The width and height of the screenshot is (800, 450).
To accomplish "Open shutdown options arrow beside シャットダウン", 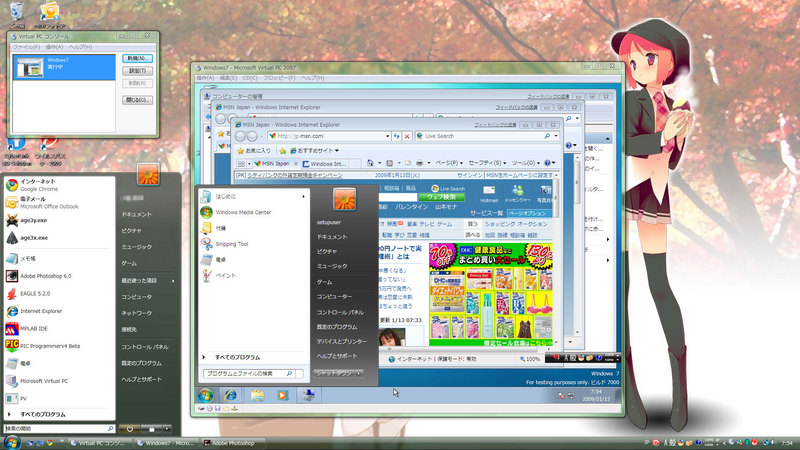I will coord(359,373).
